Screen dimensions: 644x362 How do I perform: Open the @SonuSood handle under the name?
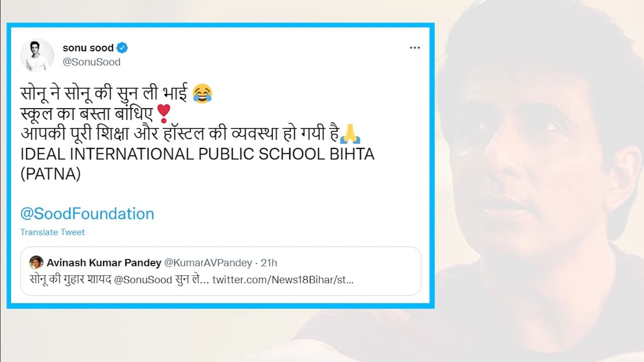[92, 62]
